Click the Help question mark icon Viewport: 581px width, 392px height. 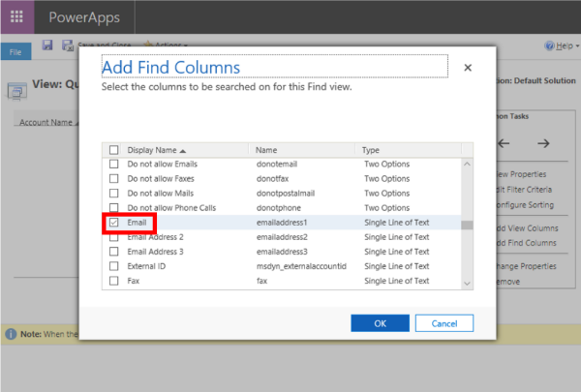tap(549, 45)
